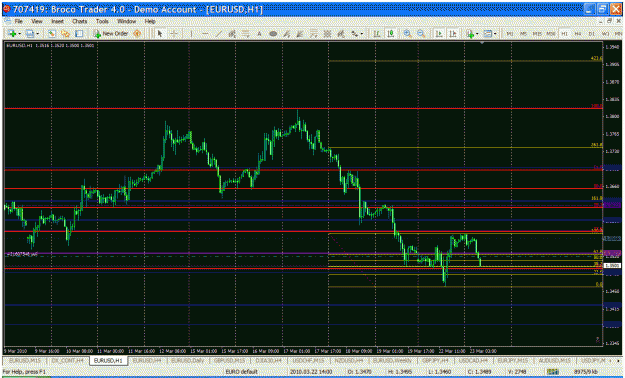Select the Ellipse drawing tool
The image size is (625, 378).
273,34
